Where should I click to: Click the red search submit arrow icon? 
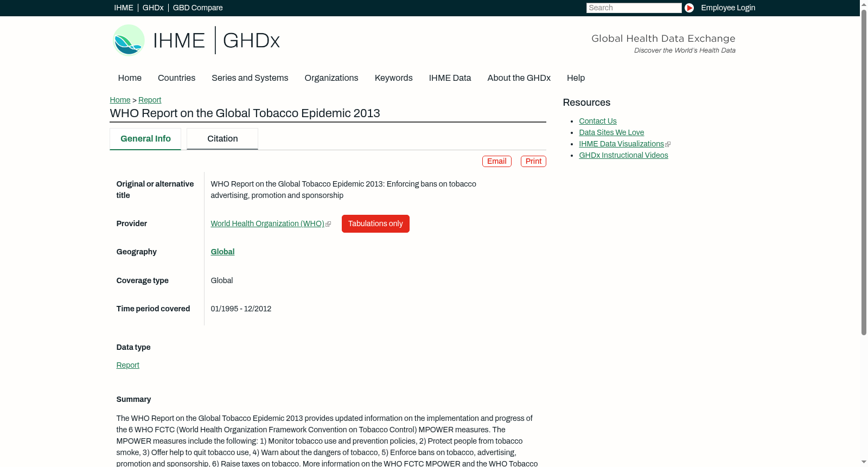tap(689, 8)
